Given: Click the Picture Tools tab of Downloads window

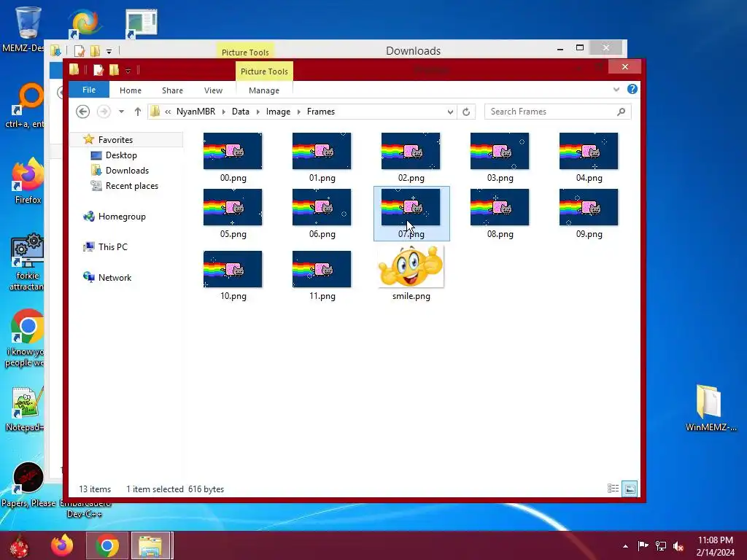Looking at the screenshot, I should tap(245, 52).
